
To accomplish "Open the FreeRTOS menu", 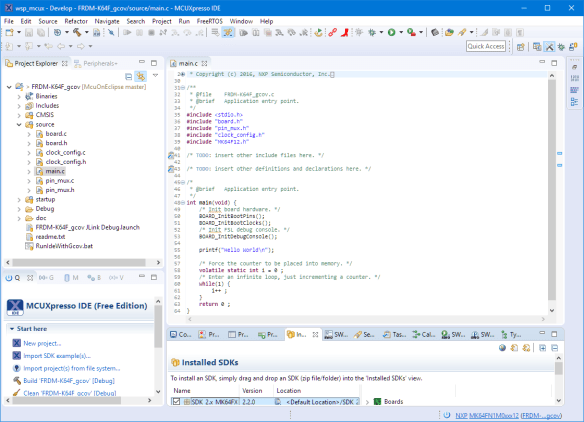I will (209, 21).
